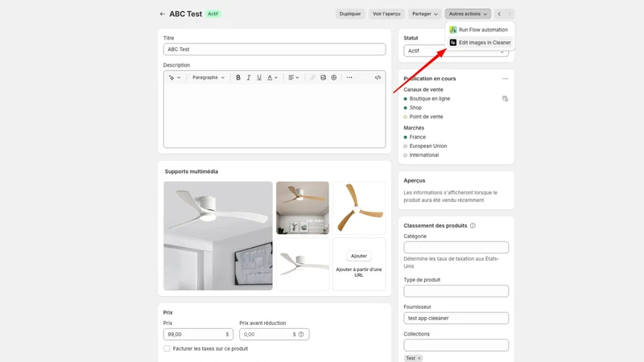Screen dimensions: 644x362
Task: Go to next product arrow
Action: pyautogui.click(x=510, y=14)
